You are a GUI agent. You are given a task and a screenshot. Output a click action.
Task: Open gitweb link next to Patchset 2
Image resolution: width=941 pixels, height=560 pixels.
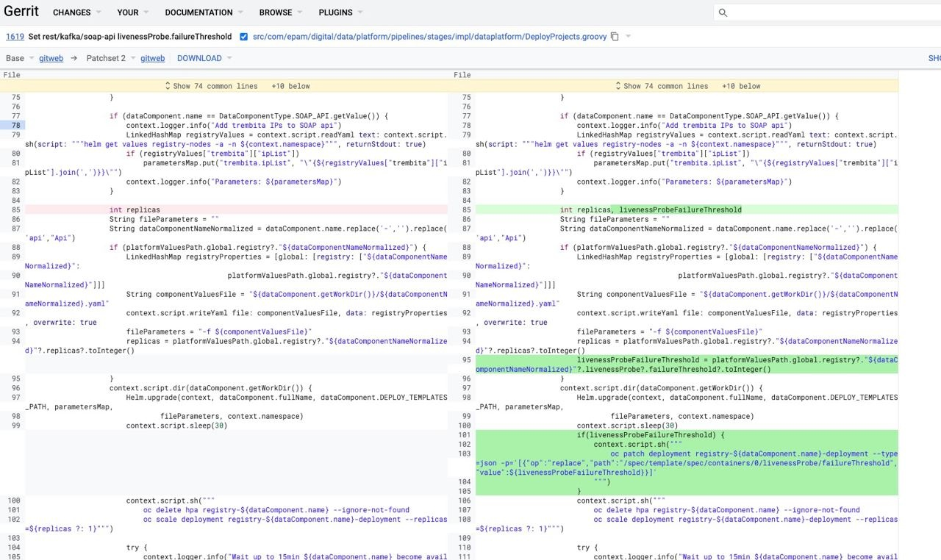(153, 58)
